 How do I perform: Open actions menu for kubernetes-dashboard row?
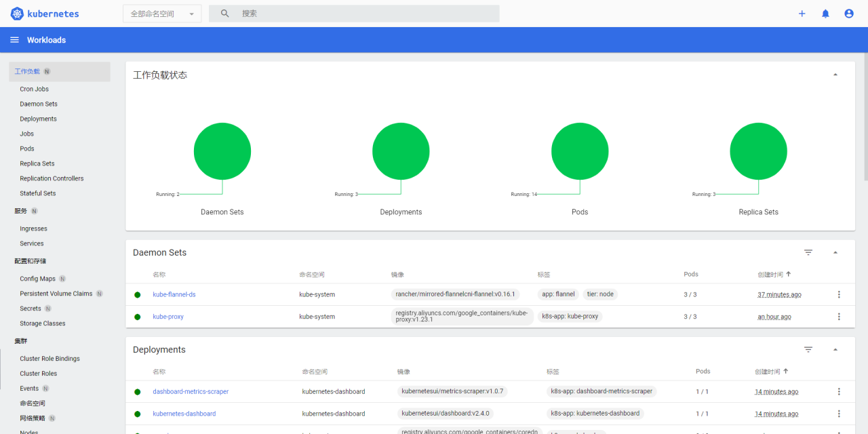[839, 414]
